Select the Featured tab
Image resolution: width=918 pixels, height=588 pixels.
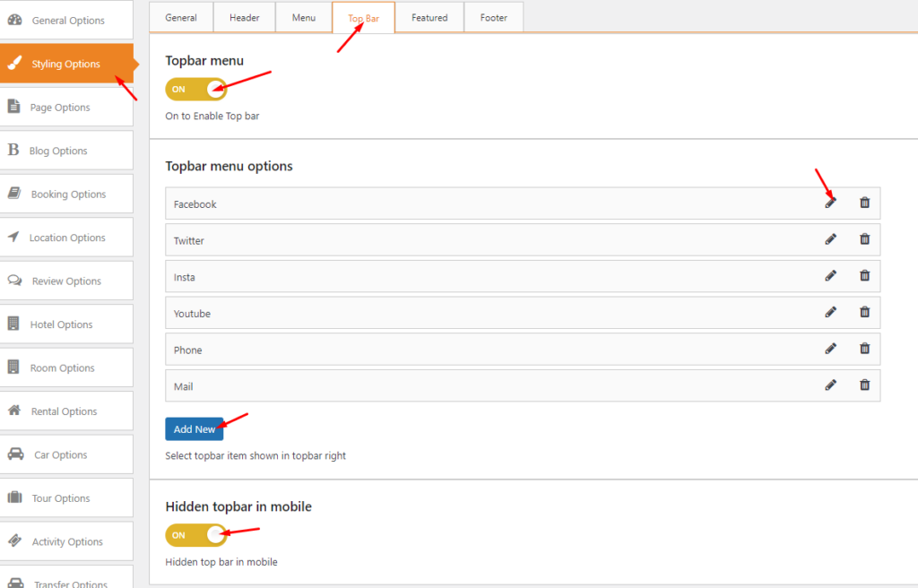pyautogui.click(x=429, y=16)
